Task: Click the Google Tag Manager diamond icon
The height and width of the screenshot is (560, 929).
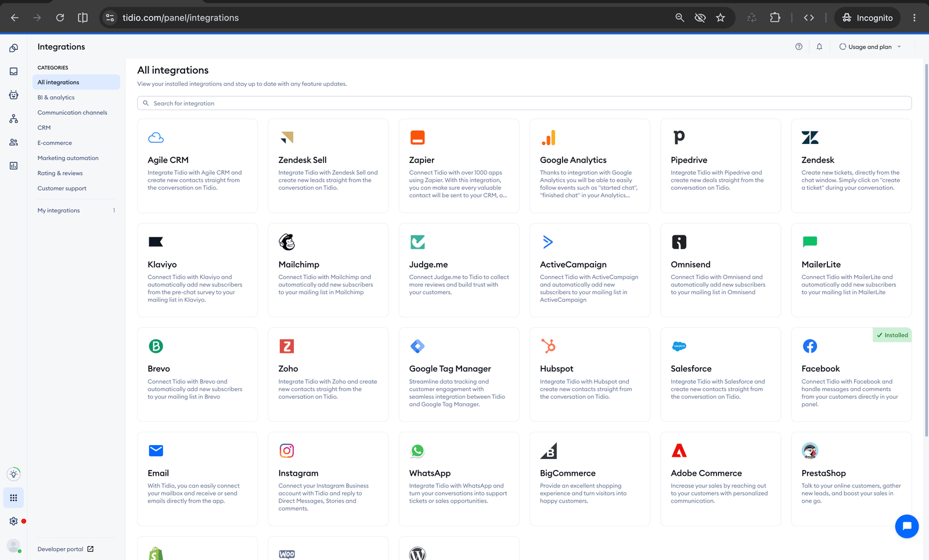Action: coord(417,346)
